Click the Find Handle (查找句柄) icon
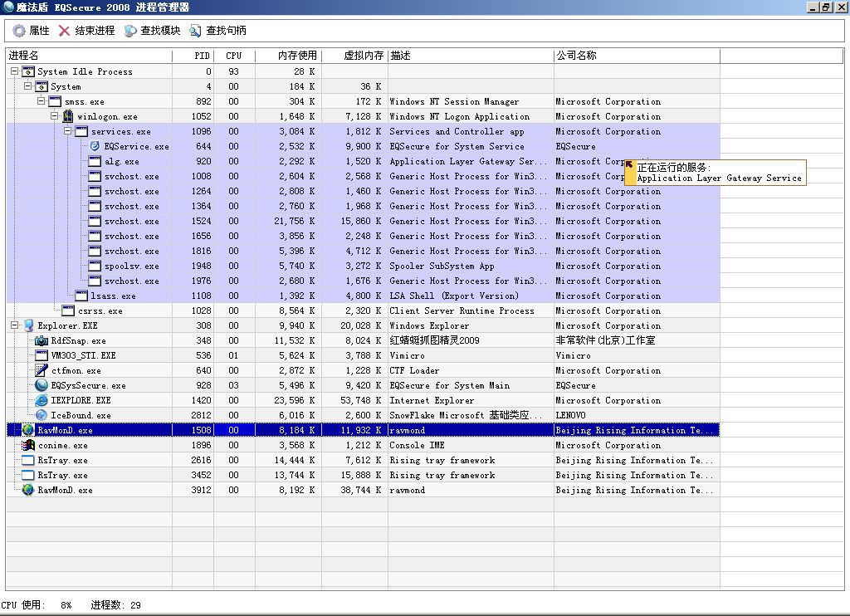 [196, 31]
